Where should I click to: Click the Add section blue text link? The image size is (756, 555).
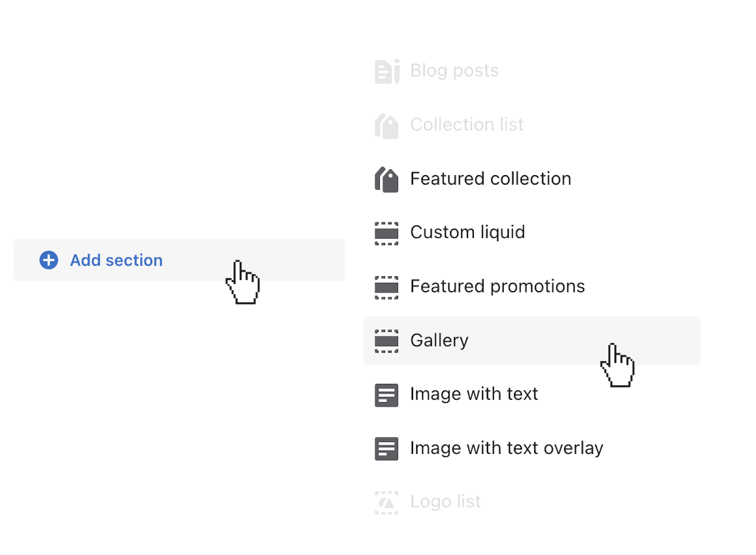point(116,260)
